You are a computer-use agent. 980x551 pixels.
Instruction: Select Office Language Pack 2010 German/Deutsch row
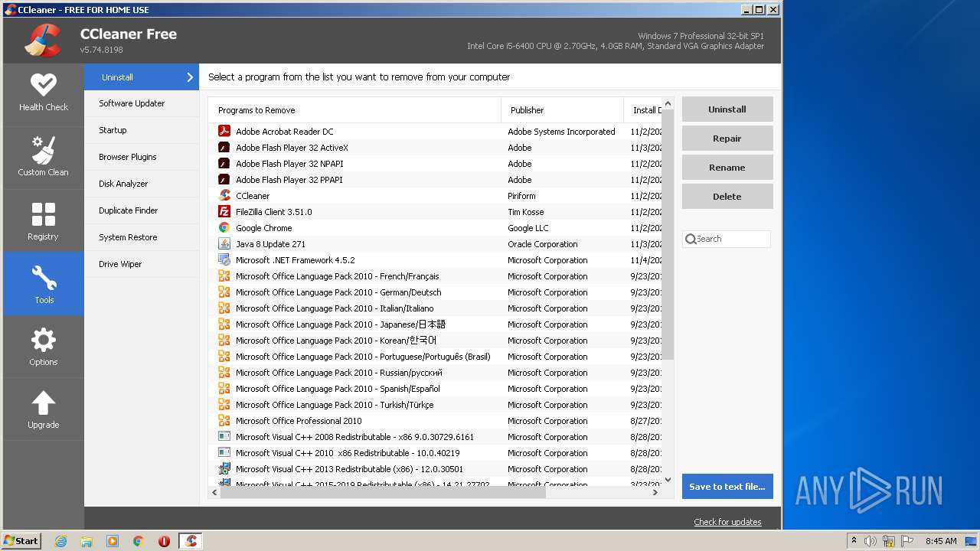coord(435,292)
